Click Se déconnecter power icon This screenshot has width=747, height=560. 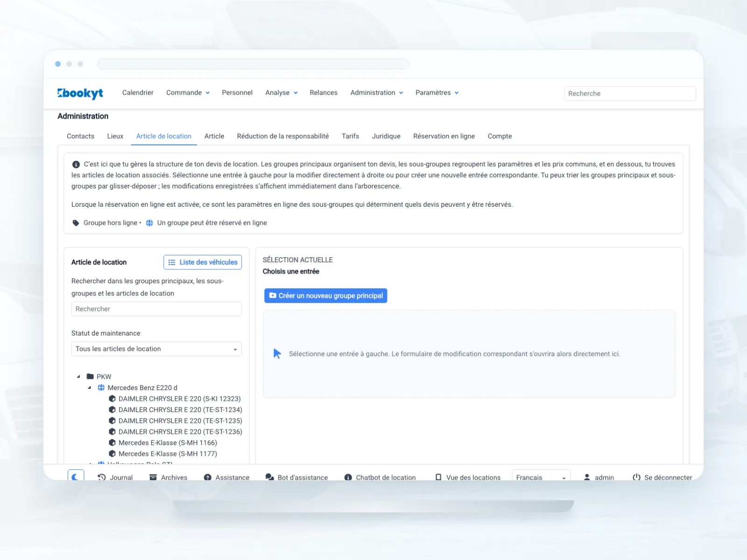click(636, 477)
